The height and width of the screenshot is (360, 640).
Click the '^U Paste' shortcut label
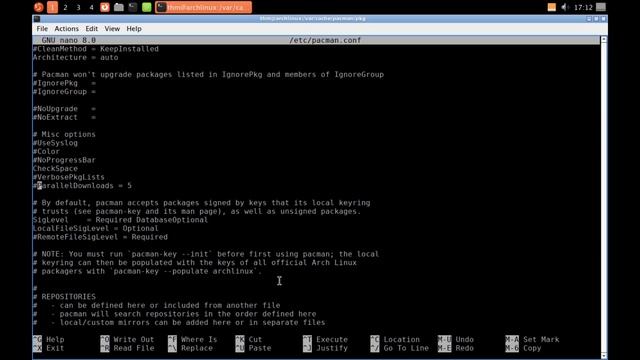253,348
